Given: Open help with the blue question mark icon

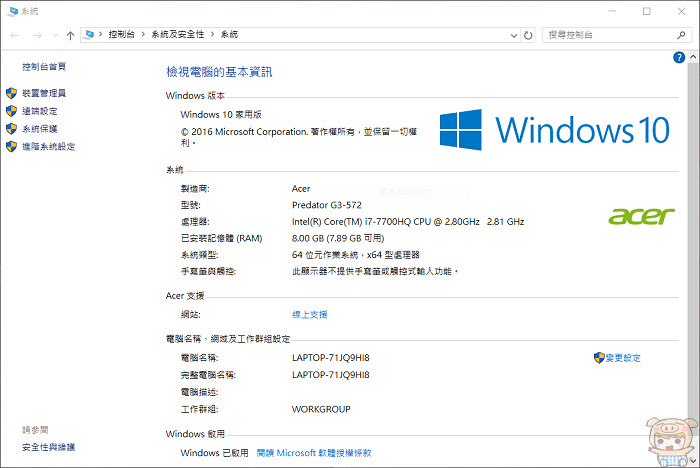Looking at the screenshot, I should coord(679,57).
